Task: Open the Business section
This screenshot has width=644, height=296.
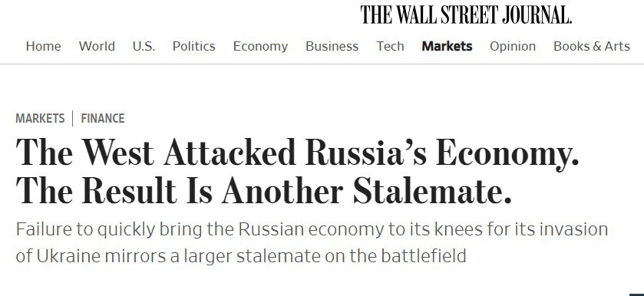Action: [332, 46]
